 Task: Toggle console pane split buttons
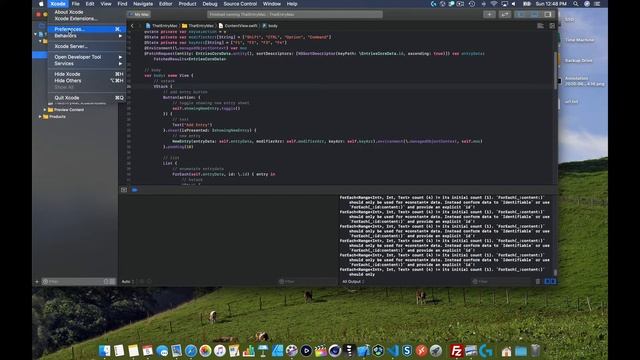point(550,282)
